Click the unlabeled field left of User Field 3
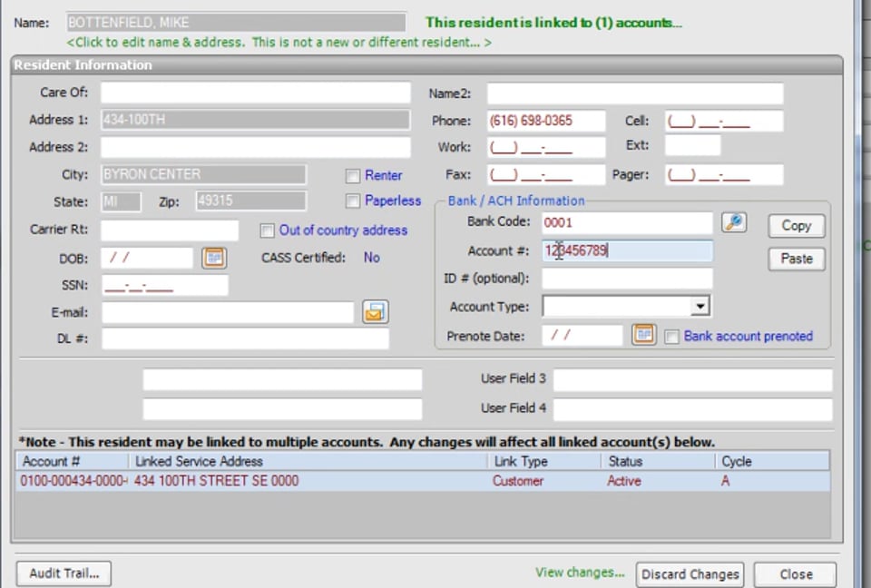Screen dimensions: 871x588 (282, 380)
